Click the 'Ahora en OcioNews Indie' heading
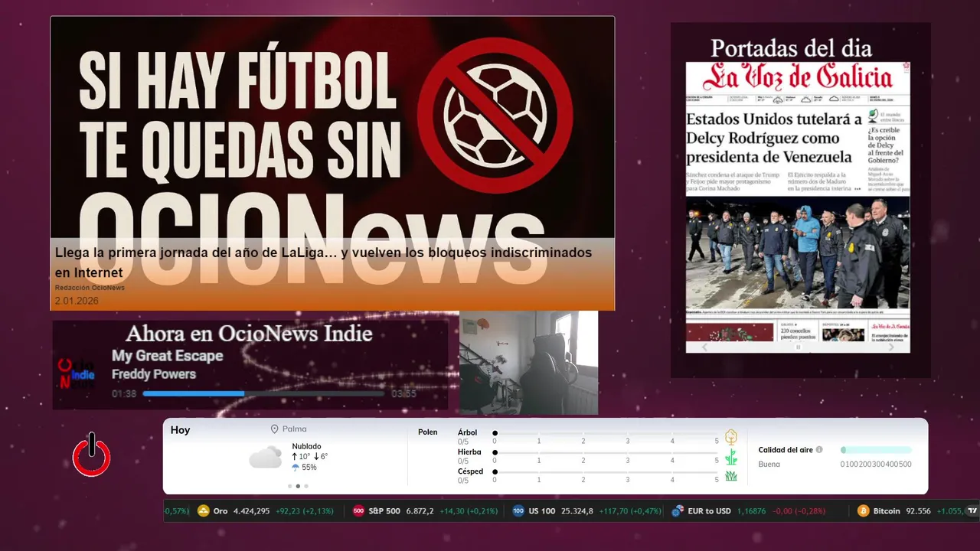Viewport: 980px width, 551px height. point(249,334)
